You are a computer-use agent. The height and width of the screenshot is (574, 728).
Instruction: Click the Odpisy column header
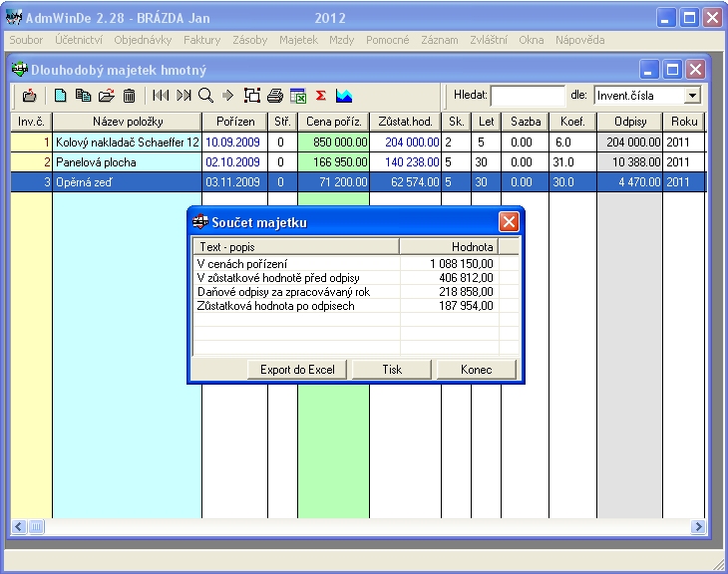pyautogui.click(x=630, y=122)
